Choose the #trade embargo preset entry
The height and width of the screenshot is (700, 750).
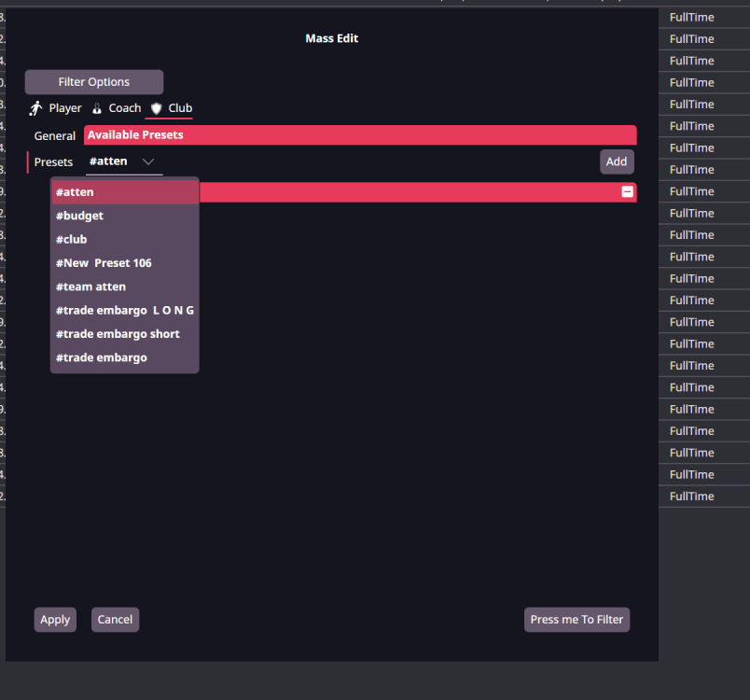[x=102, y=357]
